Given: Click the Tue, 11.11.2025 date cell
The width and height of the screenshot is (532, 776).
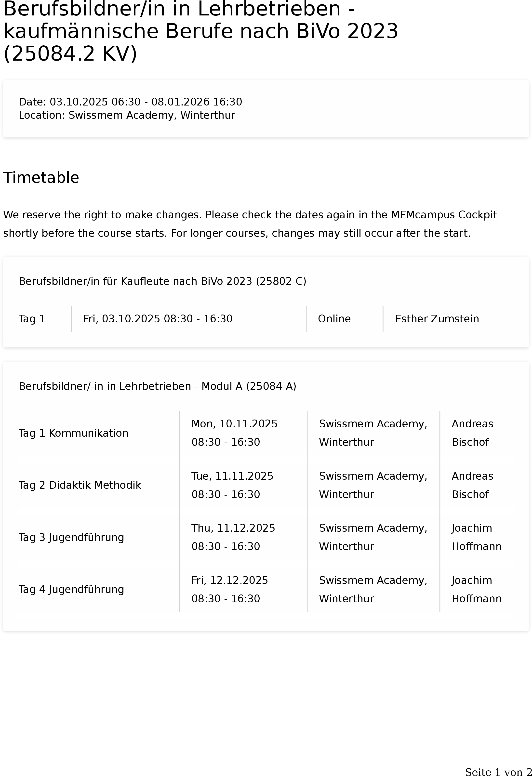Looking at the screenshot, I should click(x=232, y=485).
